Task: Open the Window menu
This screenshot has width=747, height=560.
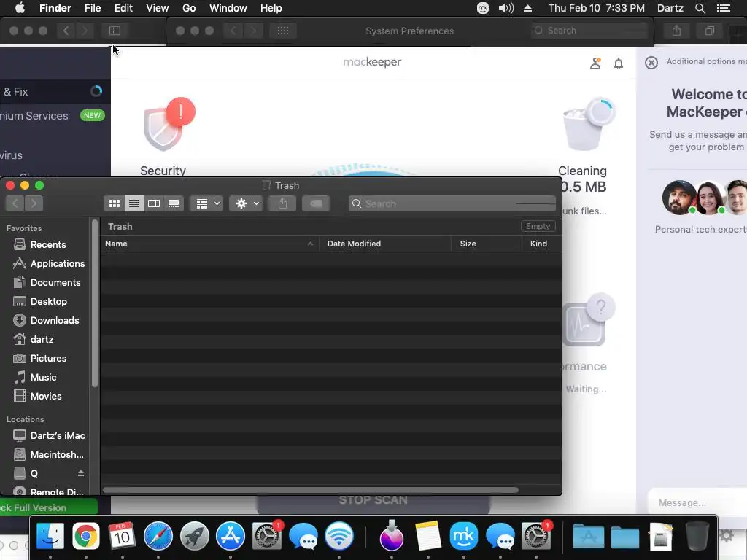Action: [x=228, y=8]
